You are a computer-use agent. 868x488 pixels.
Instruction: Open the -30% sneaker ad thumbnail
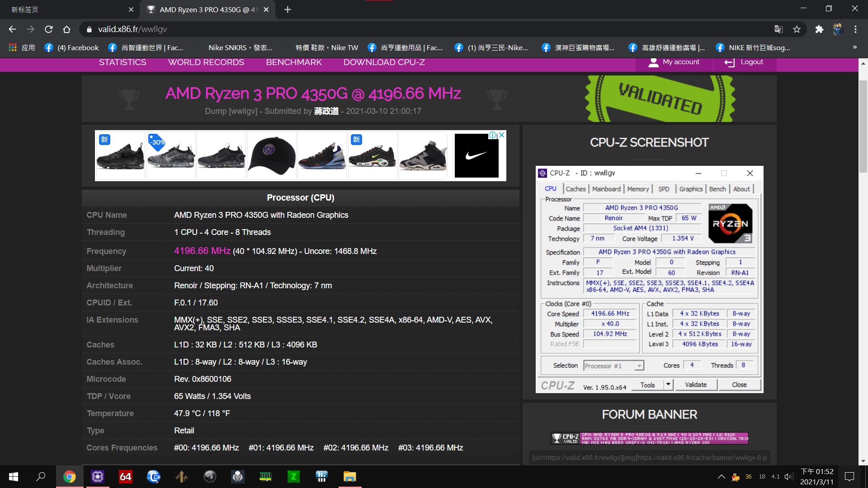click(x=171, y=155)
